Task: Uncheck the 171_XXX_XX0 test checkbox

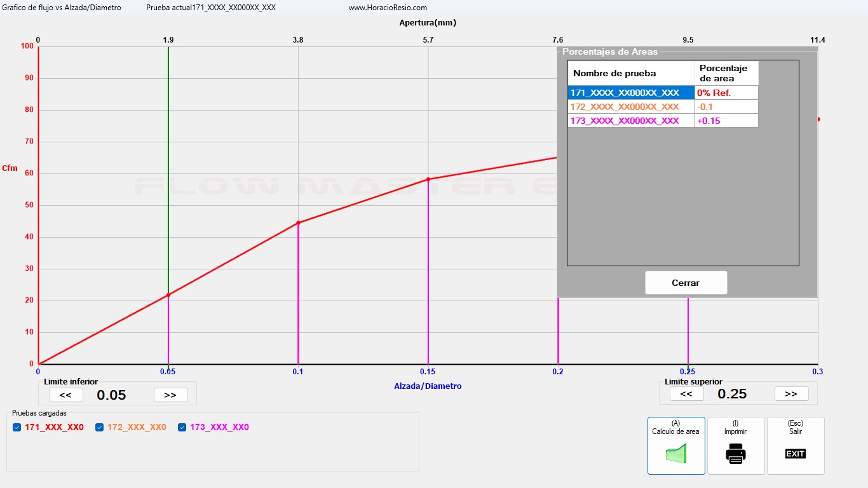Action: (x=17, y=428)
